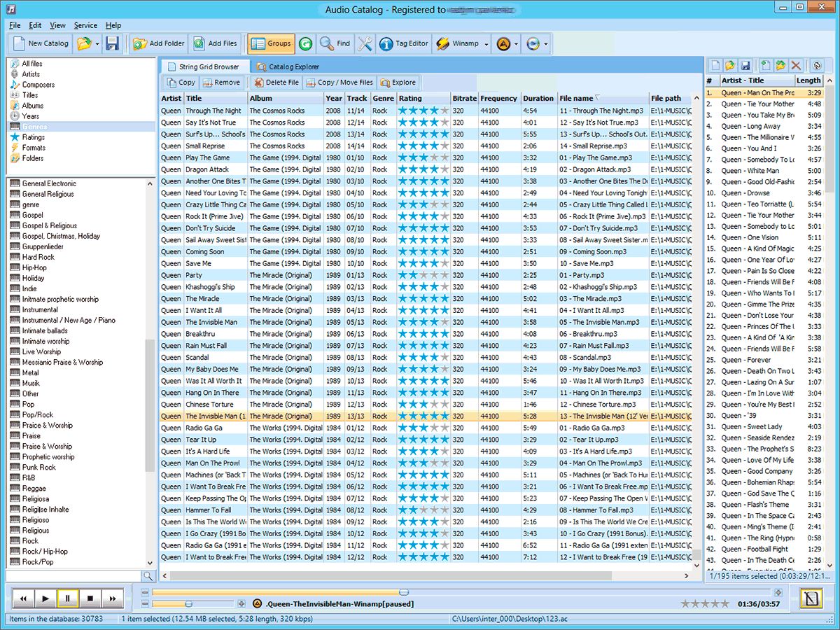Set the player's star rating
The width and height of the screenshot is (840, 630).
(705, 603)
